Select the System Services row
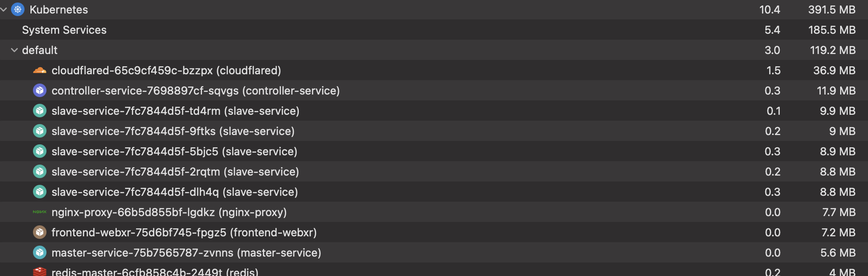Image resolution: width=868 pixels, height=276 pixels. coord(64,30)
